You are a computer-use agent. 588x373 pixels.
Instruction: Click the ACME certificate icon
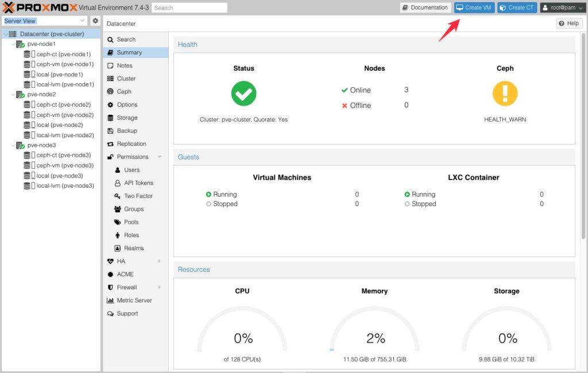[x=110, y=274]
